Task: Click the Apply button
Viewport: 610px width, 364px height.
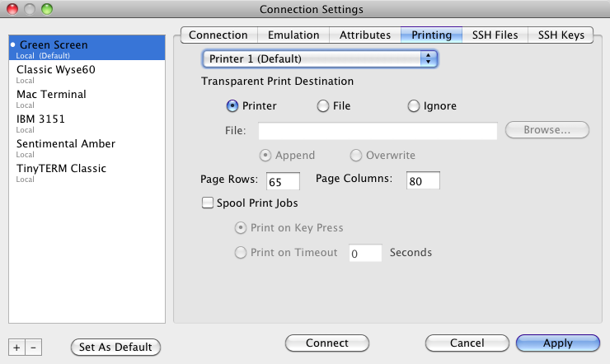Action: pyautogui.click(x=558, y=343)
